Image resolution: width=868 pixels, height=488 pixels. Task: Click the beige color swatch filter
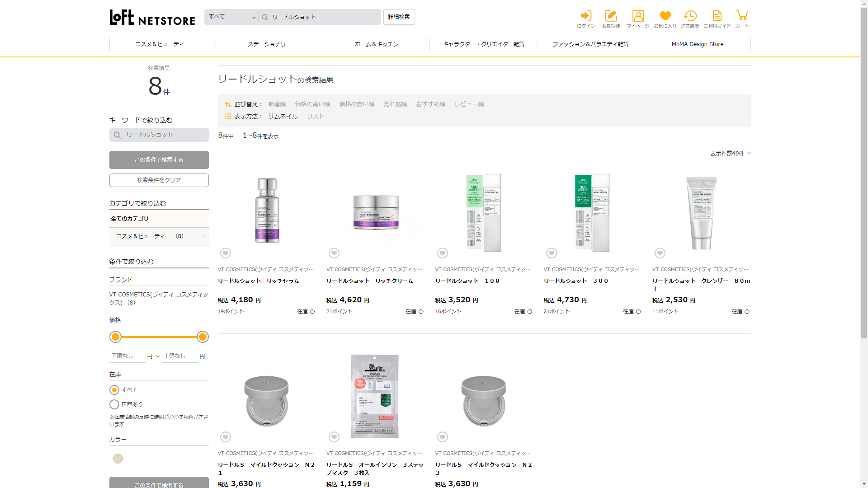[x=118, y=459]
